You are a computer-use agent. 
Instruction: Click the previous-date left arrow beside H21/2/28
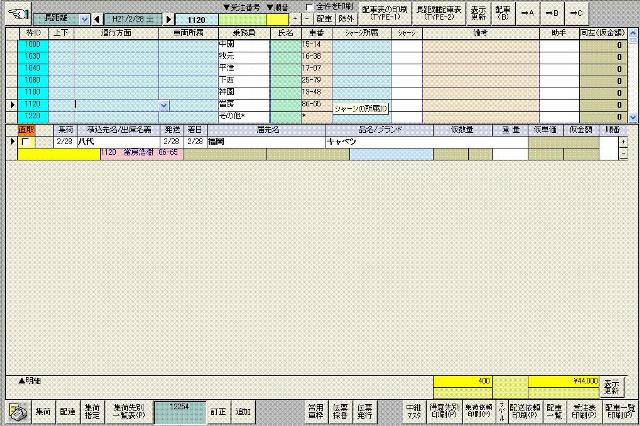[x=97, y=19]
